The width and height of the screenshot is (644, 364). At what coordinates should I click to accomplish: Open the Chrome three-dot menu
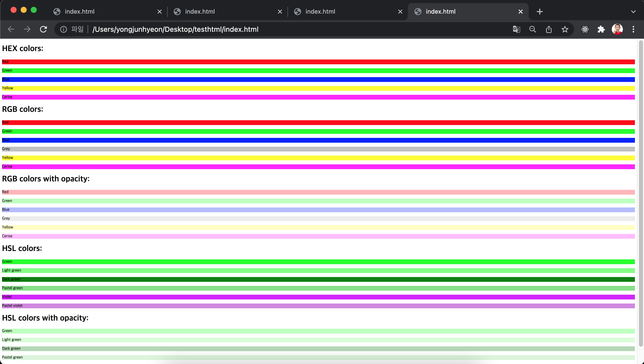pyautogui.click(x=633, y=29)
